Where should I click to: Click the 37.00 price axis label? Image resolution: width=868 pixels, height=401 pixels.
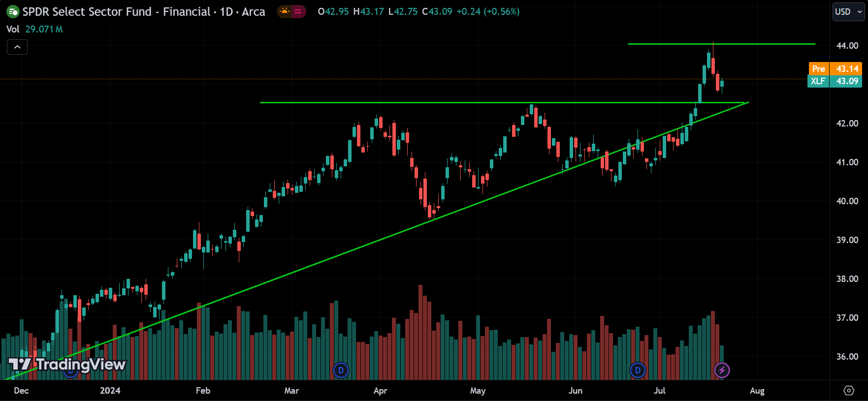pos(847,317)
